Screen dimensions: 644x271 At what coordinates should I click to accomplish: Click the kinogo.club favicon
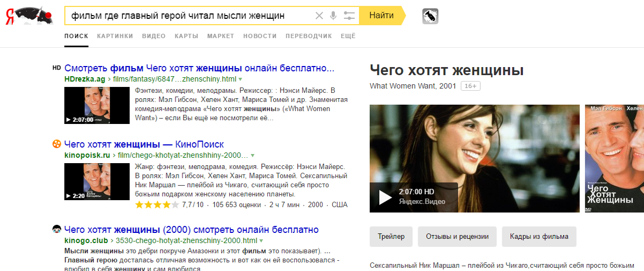tap(57, 229)
